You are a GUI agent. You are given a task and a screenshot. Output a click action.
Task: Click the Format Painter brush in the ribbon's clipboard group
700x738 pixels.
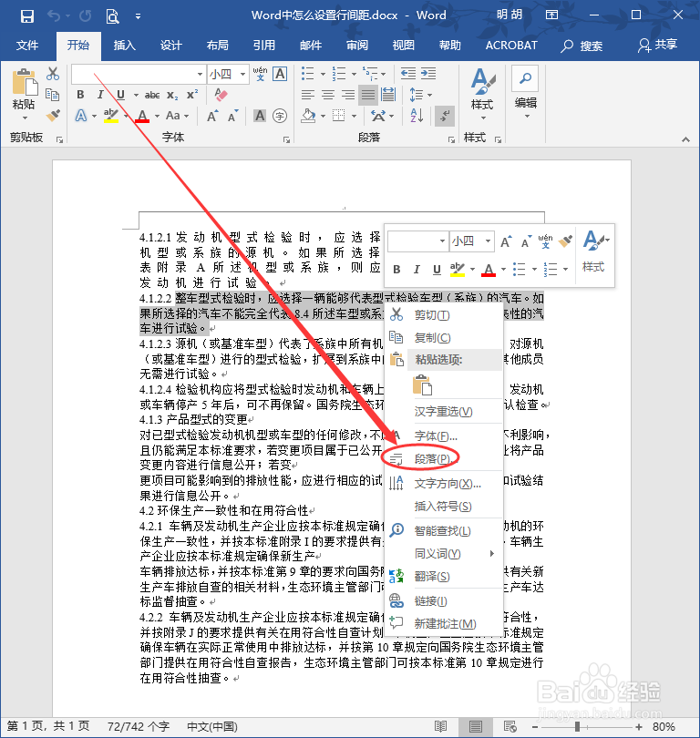pyautogui.click(x=53, y=116)
